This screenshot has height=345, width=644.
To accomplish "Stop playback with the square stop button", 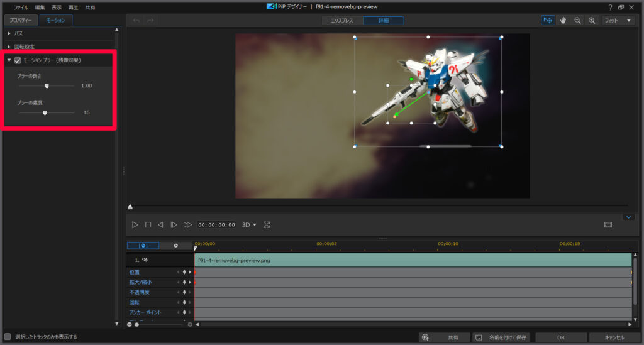I will 148,225.
